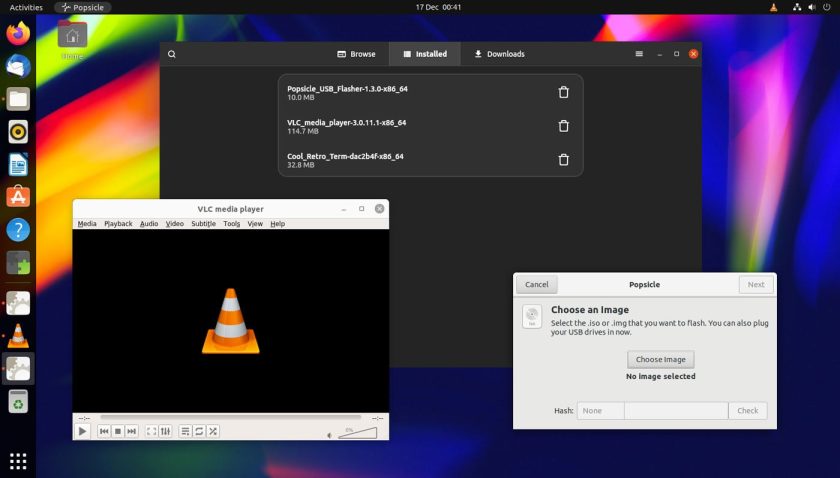Open VLC Subtitle menu
This screenshot has height=478, width=840.
[204, 223]
